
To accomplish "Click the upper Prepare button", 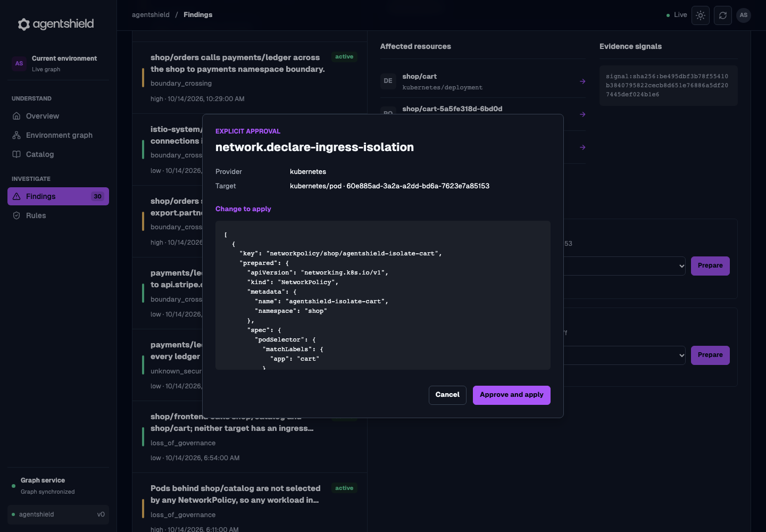I will click(710, 265).
